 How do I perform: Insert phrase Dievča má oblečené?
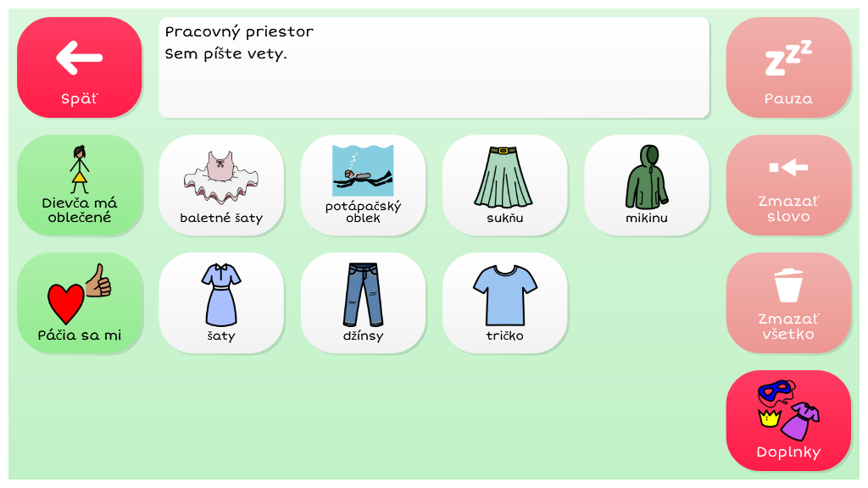[x=79, y=185]
